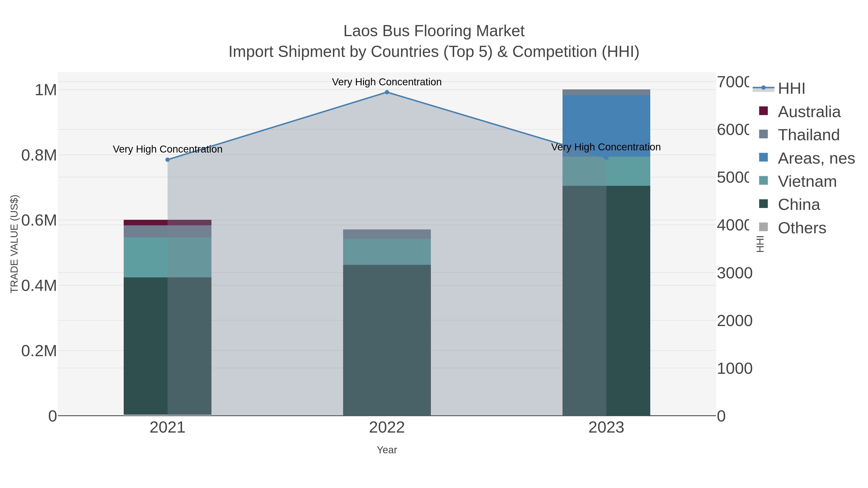
Task: Click the HHI line marker icon in legend
Action: tap(763, 88)
